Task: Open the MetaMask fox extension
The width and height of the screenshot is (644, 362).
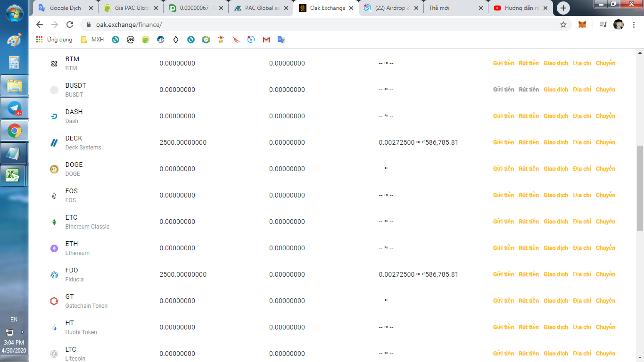Action: (583, 25)
